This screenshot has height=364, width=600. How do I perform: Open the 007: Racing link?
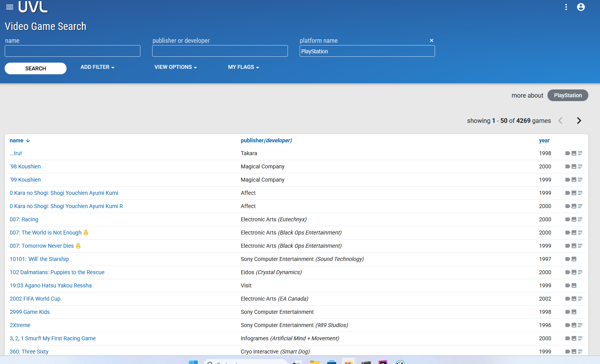(x=24, y=219)
